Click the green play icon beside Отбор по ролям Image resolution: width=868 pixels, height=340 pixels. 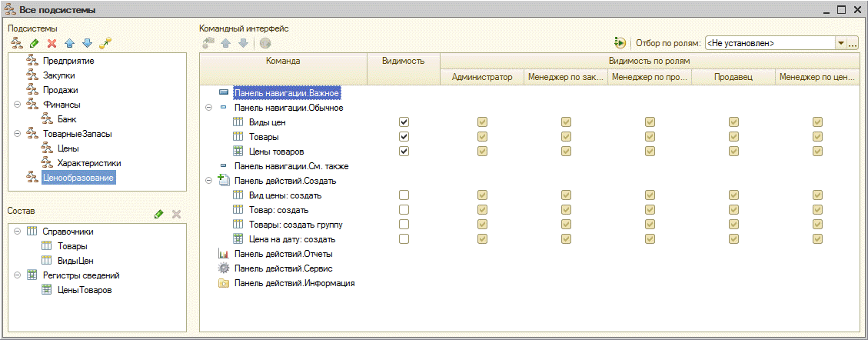pos(620,42)
